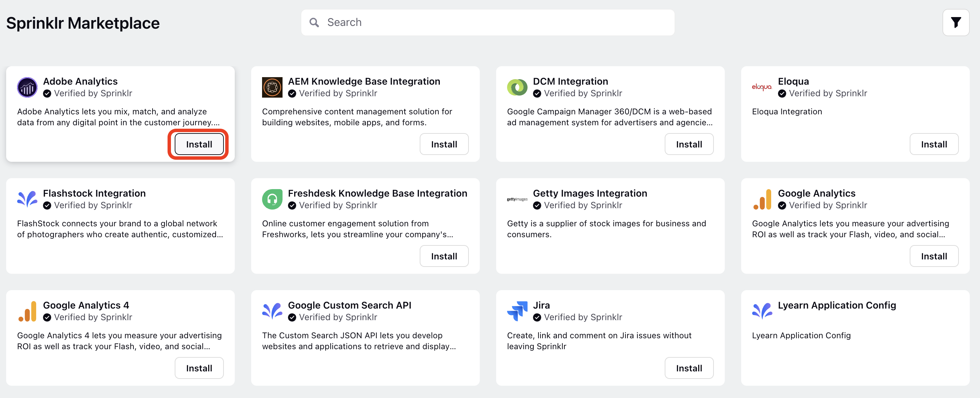The height and width of the screenshot is (398, 980).
Task: Install the Google Analytics app
Action: tap(934, 256)
